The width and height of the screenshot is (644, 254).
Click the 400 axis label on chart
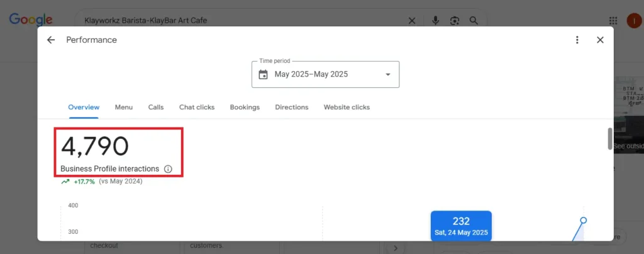pyautogui.click(x=73, y=206)
